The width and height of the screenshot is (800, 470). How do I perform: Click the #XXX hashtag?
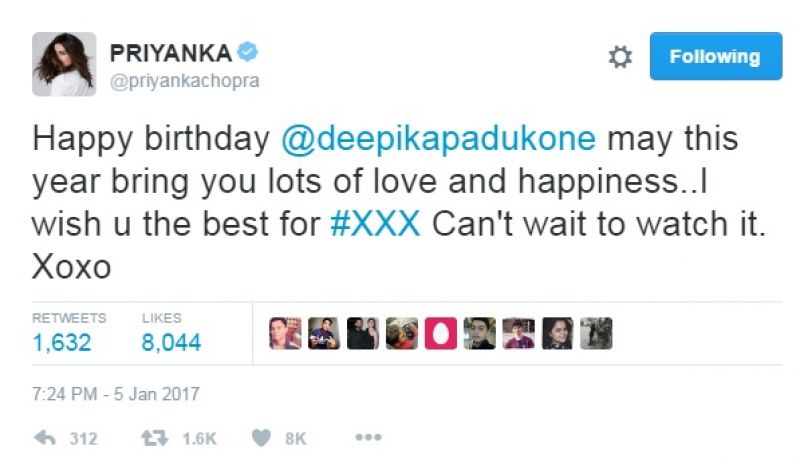[376, 224]
